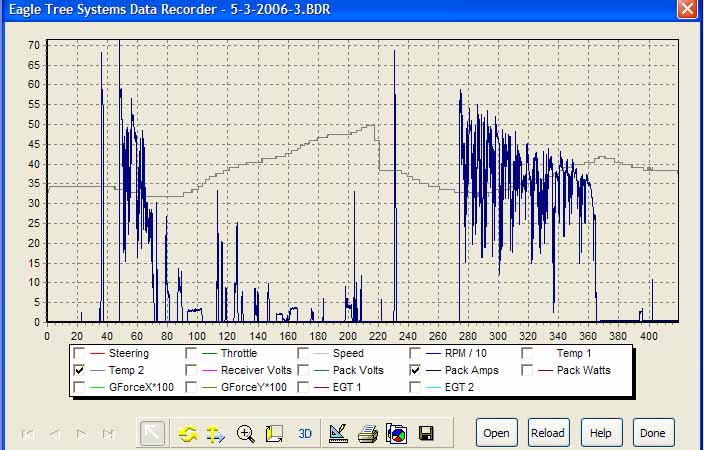Click the Reload button

549,433
